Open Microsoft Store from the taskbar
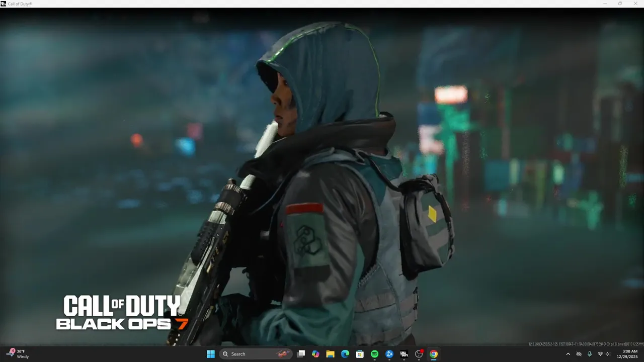644x362 pixels. tap(360, 354)
